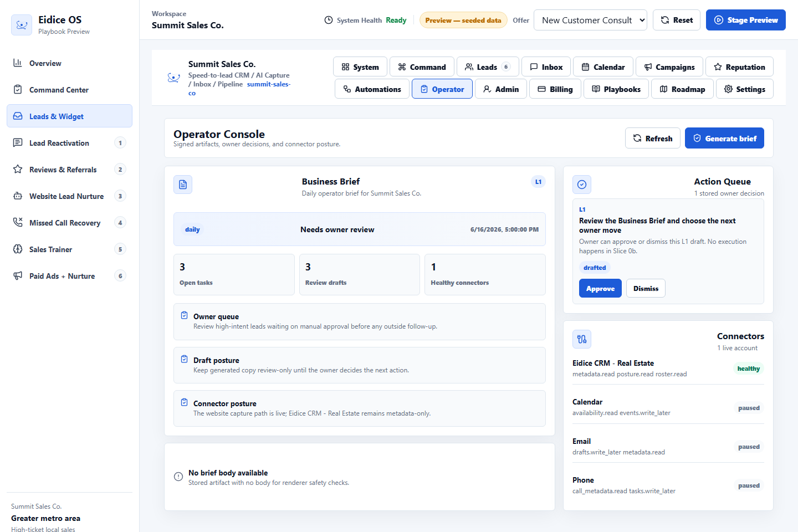The width and height of the screenshot is (798, 532).
Task: Open Command Center in the sidebar
Action: [69, 89]
